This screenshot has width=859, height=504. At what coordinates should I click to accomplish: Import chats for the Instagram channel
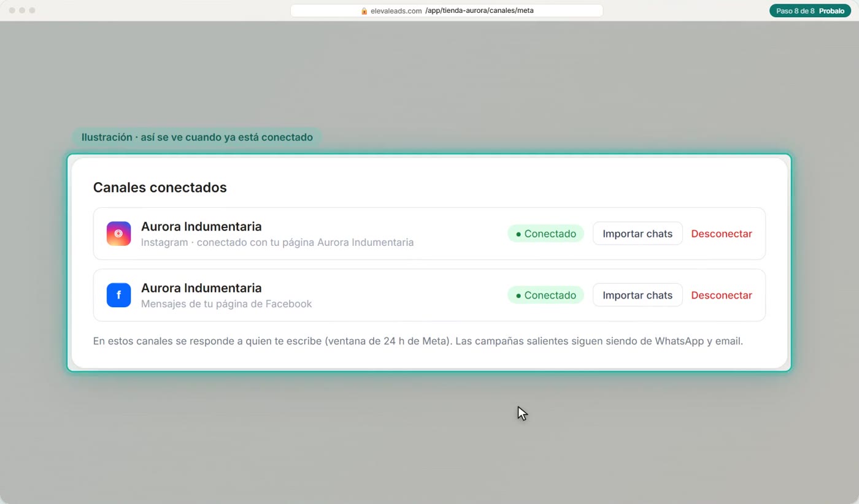(x=638, y=234)
